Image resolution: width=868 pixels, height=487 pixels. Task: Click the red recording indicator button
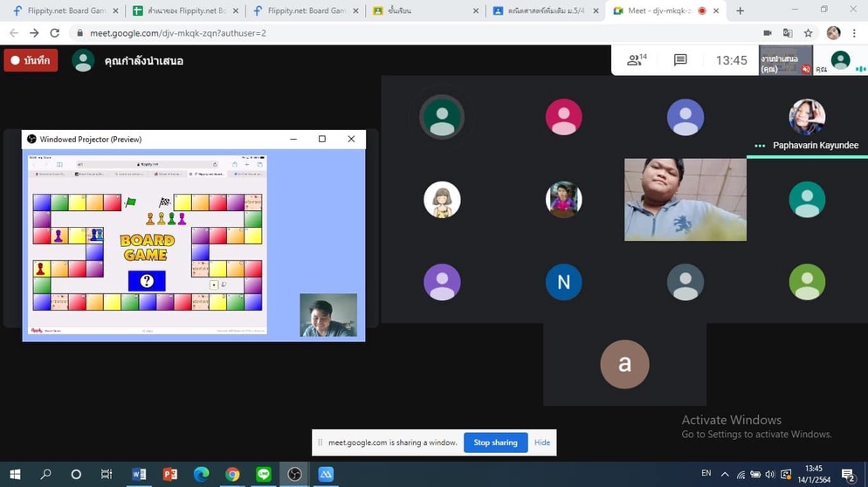(31, 60)
